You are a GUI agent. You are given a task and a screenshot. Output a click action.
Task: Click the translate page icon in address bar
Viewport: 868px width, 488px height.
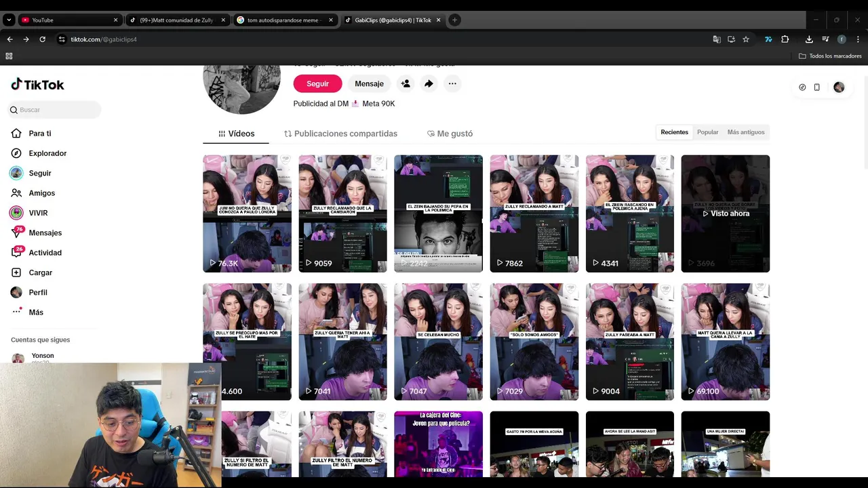click(x=717, y=39)
